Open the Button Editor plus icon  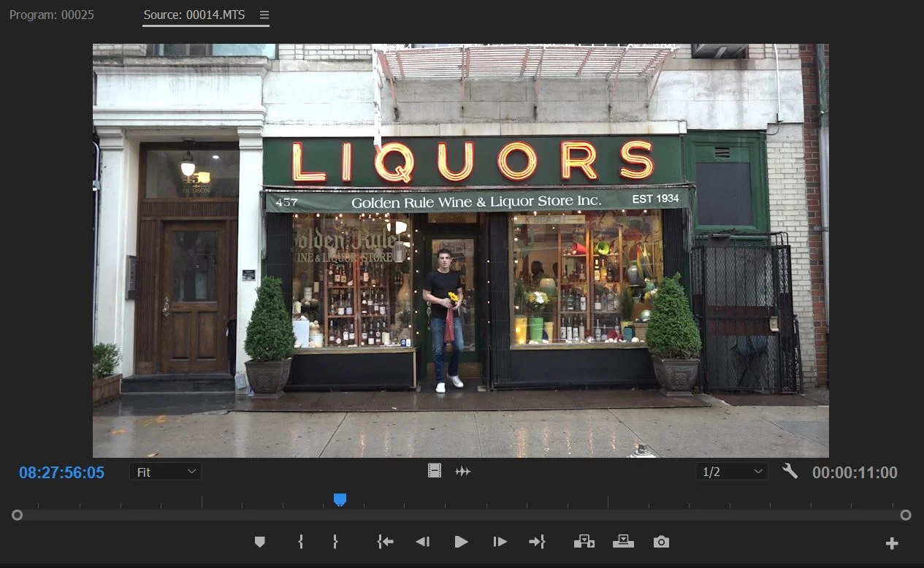892,543
